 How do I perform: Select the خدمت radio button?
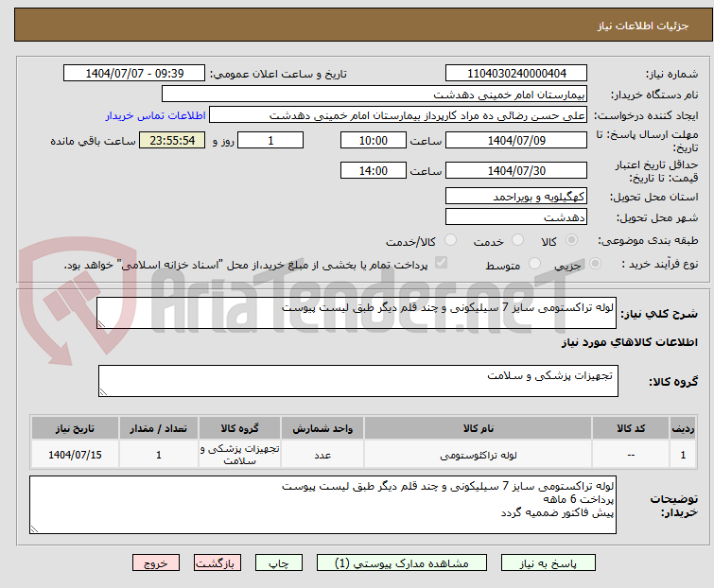coord(517,240)
